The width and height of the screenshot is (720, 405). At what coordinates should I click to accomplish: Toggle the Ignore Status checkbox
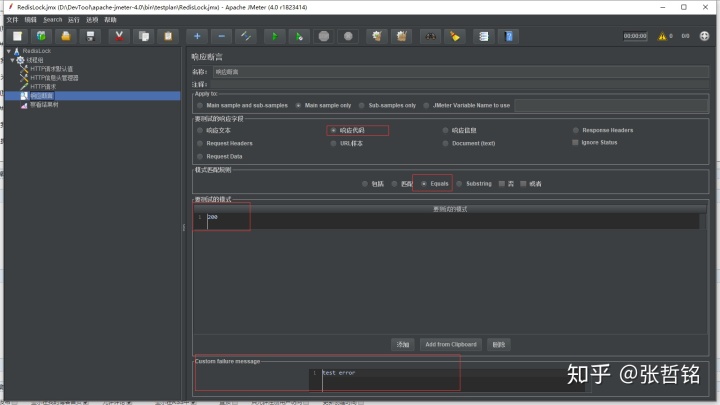595,142
